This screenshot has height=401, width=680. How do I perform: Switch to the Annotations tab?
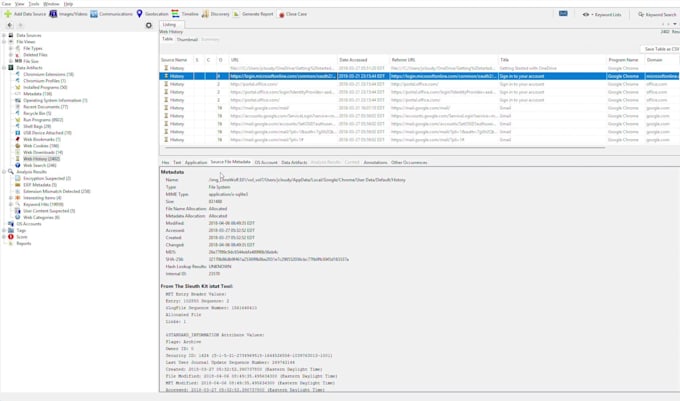click(x=375, y=162)
